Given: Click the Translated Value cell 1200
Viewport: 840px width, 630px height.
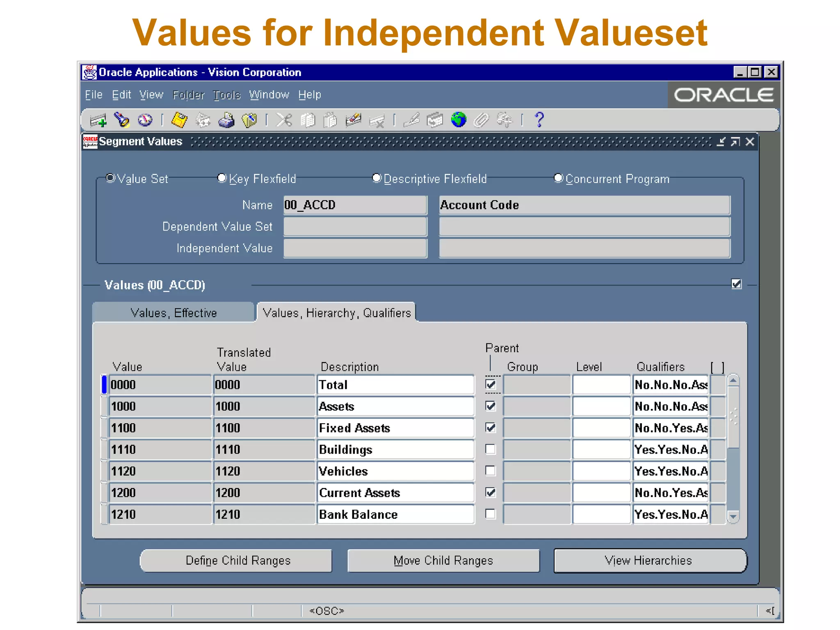Looking at the screenshot, I should coord(264,493).
